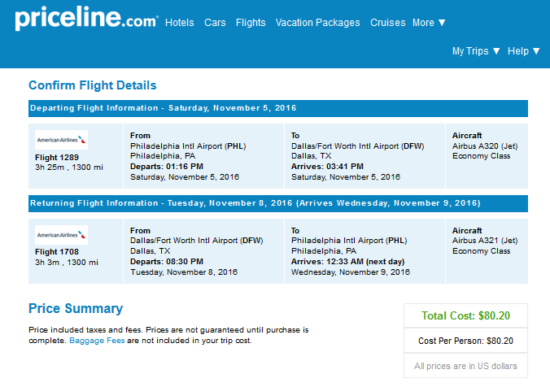
Task: Expand the More dropdown menu
Action: click(429, 23)
